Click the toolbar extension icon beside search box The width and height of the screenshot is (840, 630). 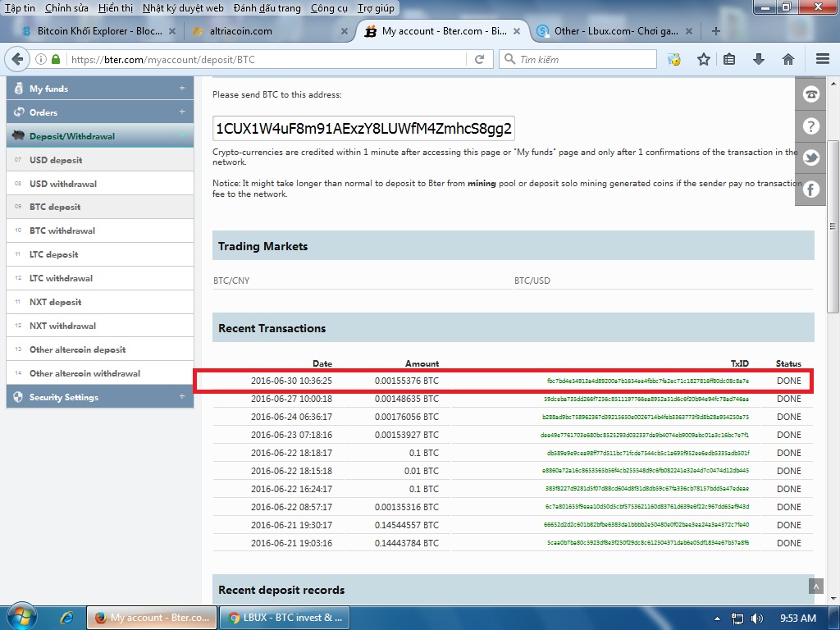[x=674, y=59]
